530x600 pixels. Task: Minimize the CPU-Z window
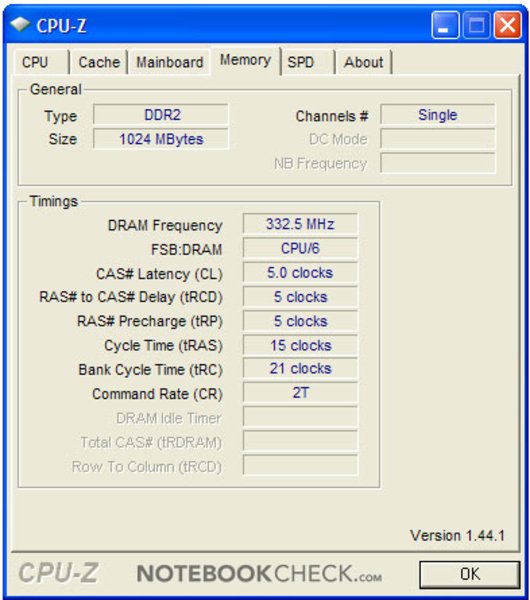pyautogui.click(x=445, y=25)
